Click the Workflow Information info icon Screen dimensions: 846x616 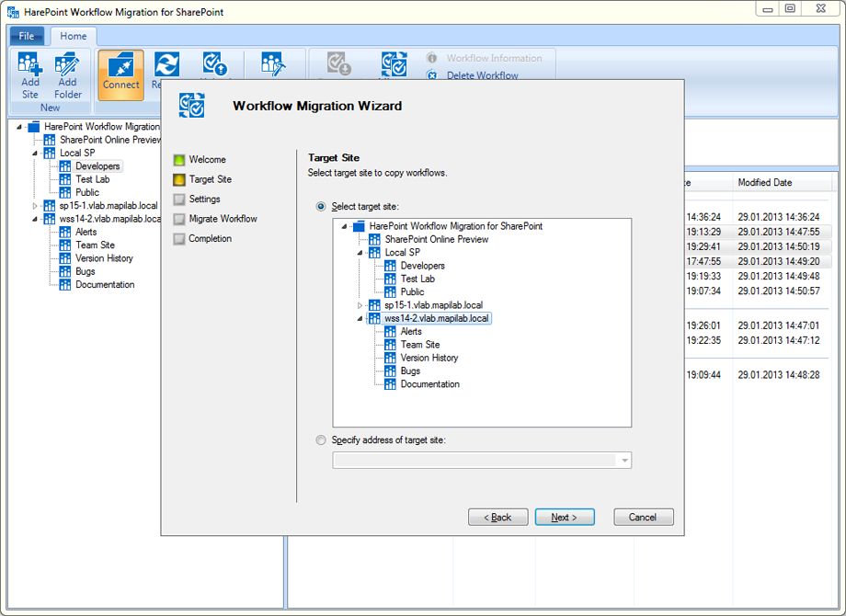point(431,58)
